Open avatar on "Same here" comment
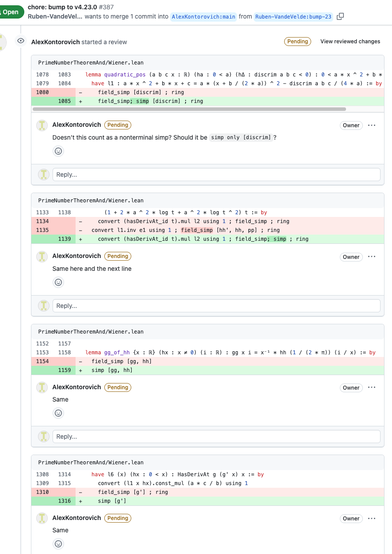The width and height of the screenshot is (392, 554). click(x=42, y=256)
